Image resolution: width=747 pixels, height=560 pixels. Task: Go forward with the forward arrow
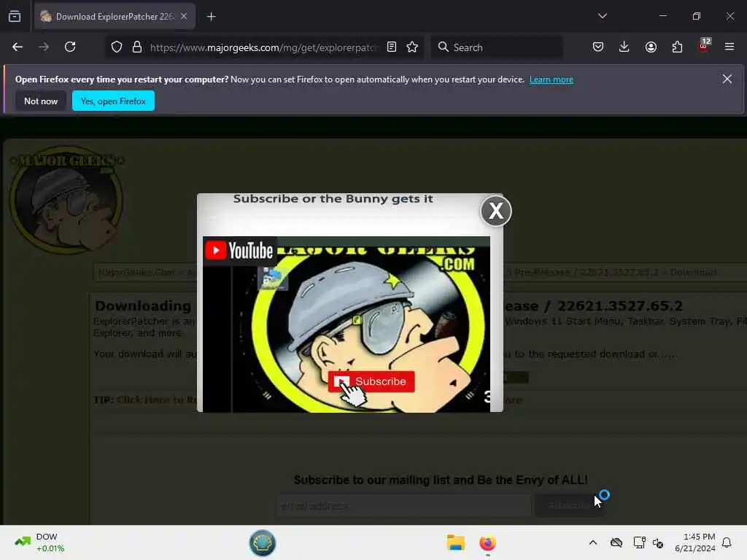(44, 47)
